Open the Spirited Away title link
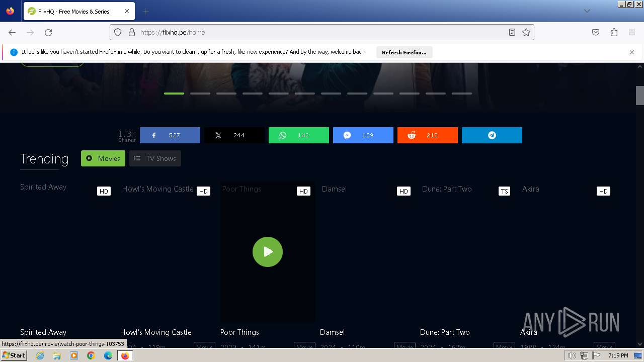644x362 pixels. click(x=43, y=332)
